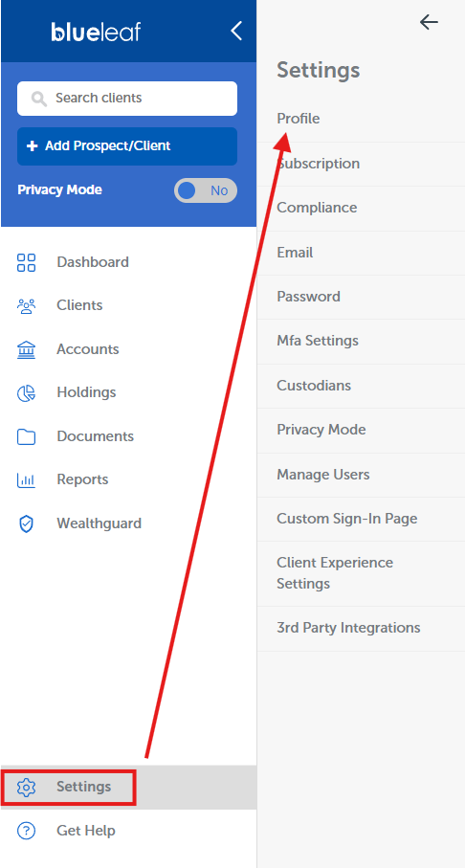
Task: Click Add Prospect/Client button
Action: point(127,146)
